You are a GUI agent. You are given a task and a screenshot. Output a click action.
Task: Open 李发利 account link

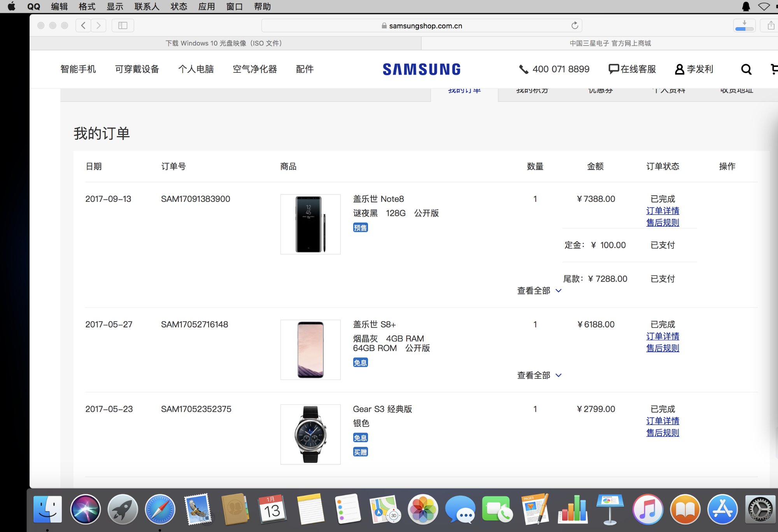pos(694,69)
